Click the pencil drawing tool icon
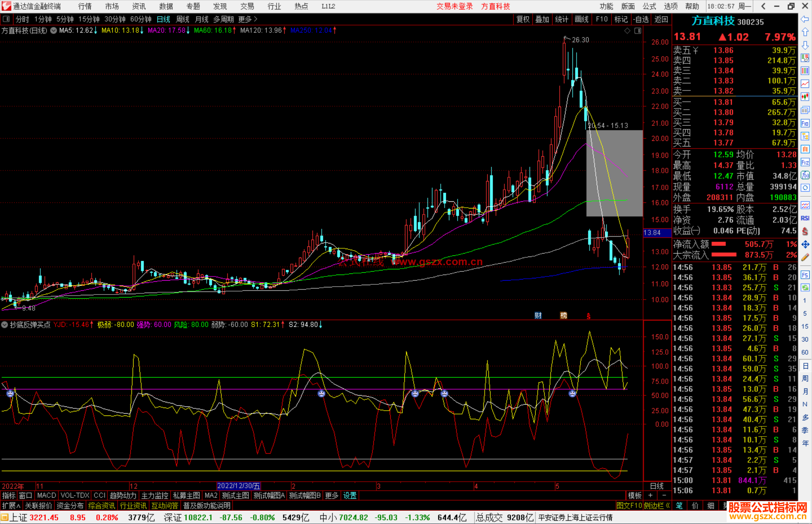The height and width of the screenshot is (524, 812). tap(805, 258)
